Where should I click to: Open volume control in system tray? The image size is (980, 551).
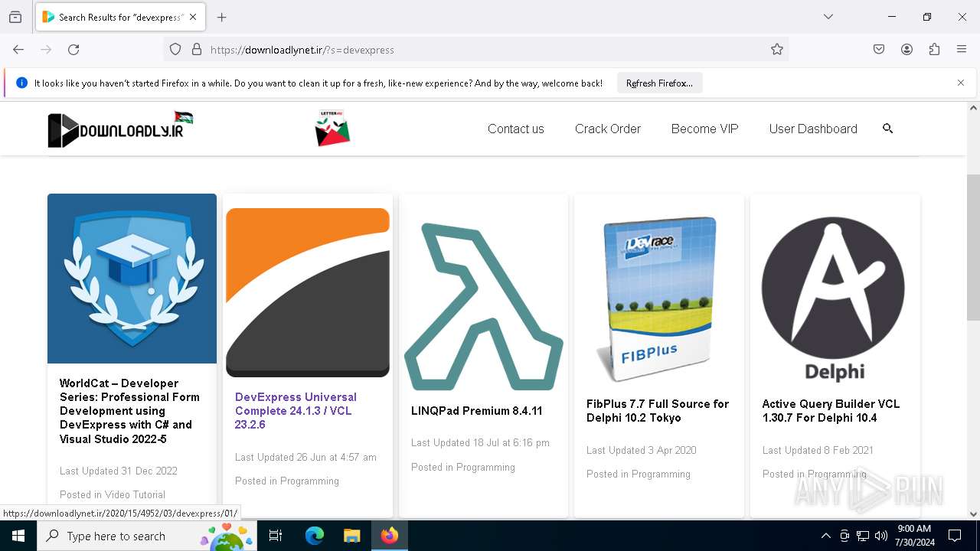[881, 536]
